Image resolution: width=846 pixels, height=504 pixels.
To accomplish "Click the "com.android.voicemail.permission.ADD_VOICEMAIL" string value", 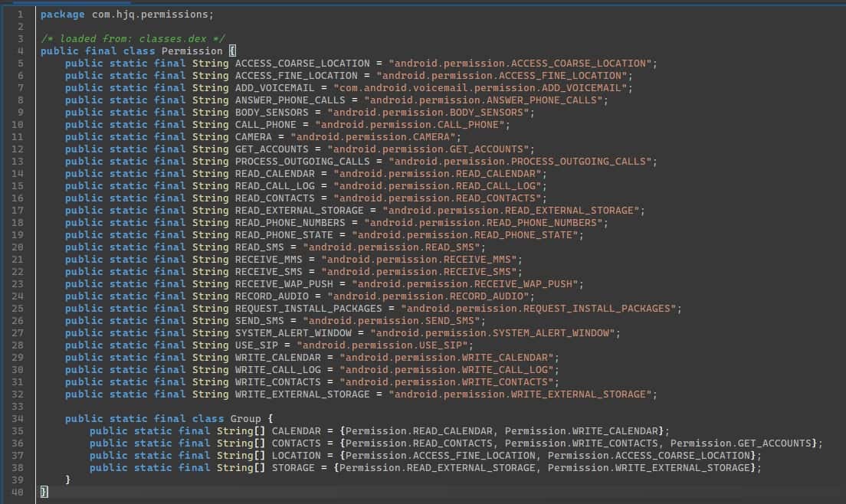I will pyautogui.click(x=480, y=88).
